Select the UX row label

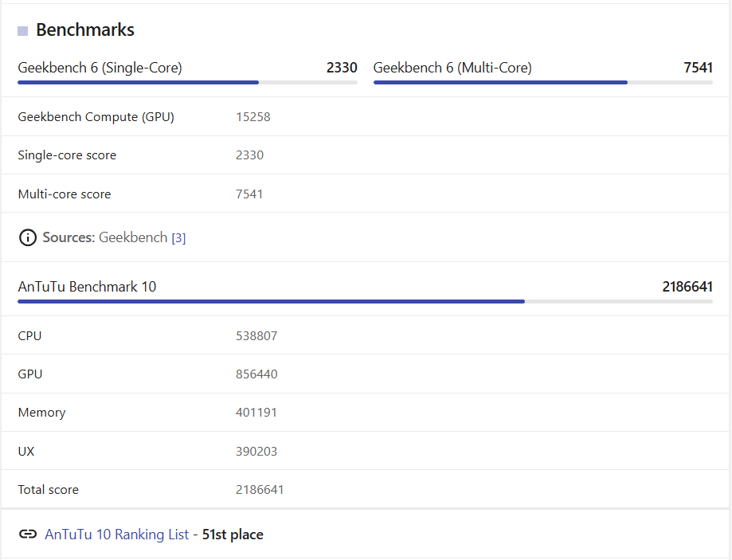(x=26, y=451)
